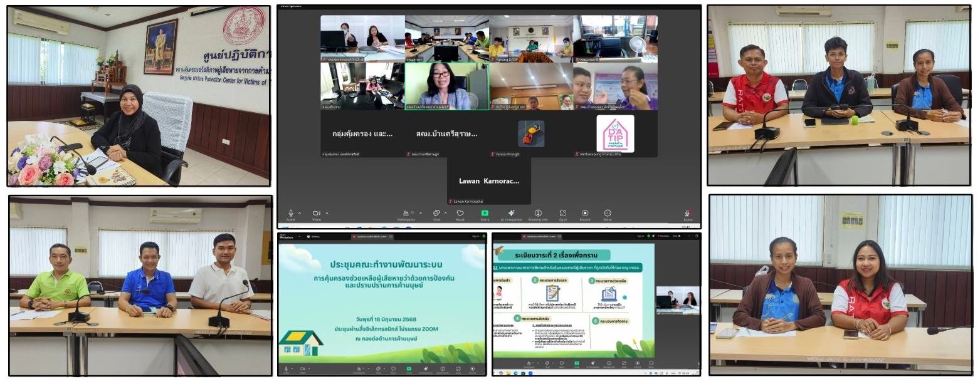Open Chat in the title-slide Zoom window
980x384 pixels.
(x=379, y=369)
